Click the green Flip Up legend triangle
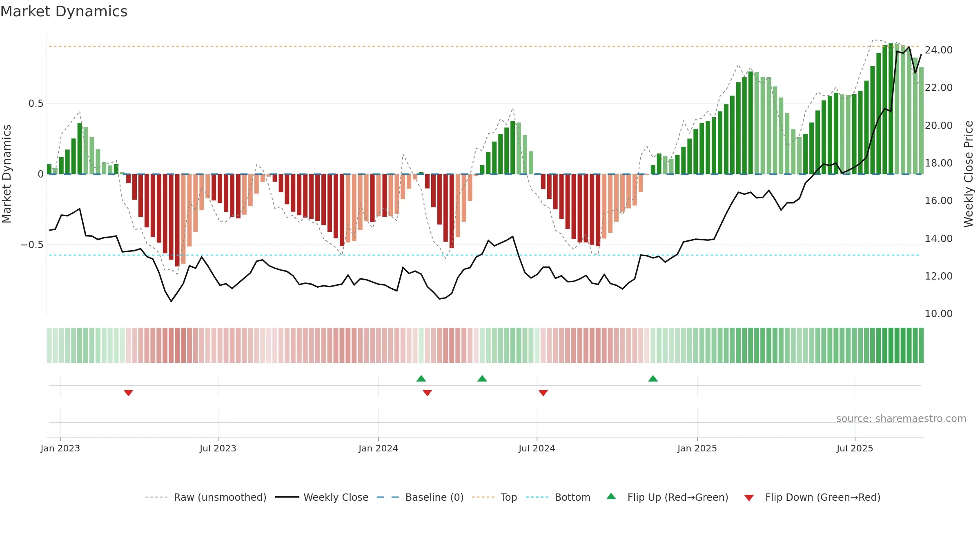This screenshot has height=551, width=980. (611, 496)
